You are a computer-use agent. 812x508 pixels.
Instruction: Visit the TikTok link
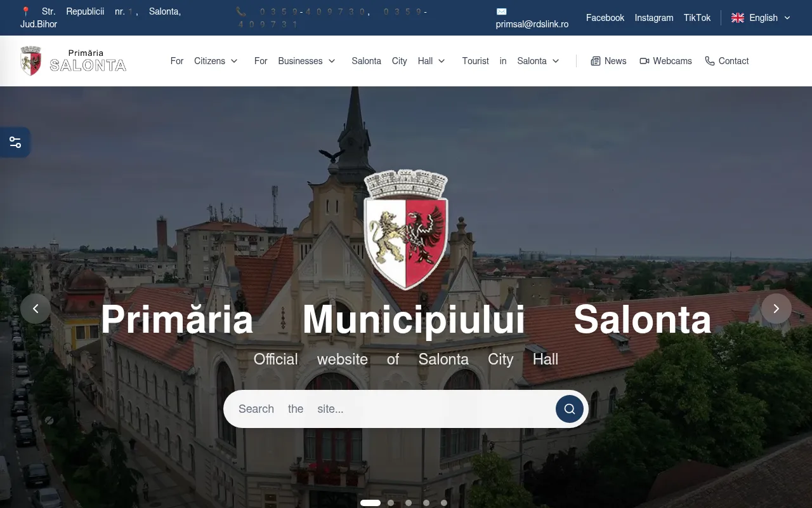click(x=697, y=18)
